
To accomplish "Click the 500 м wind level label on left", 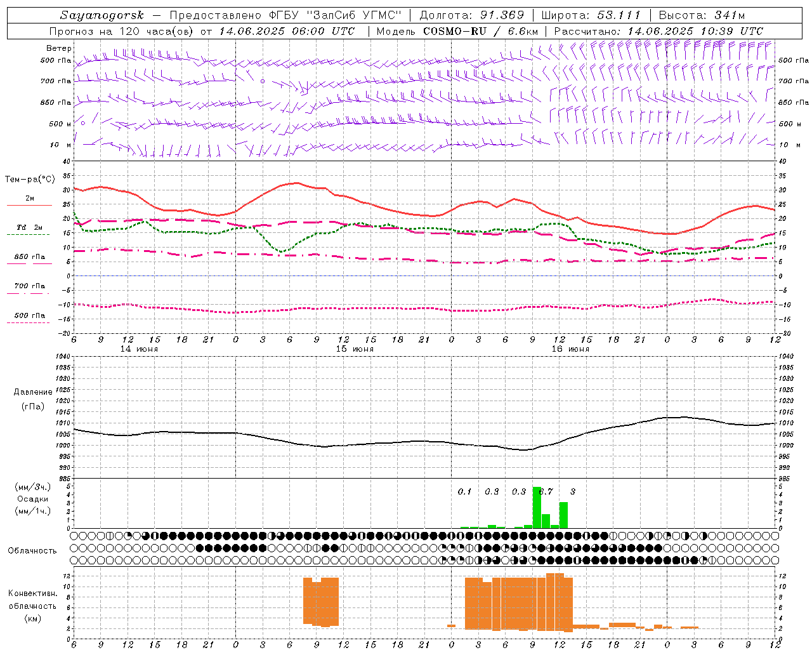I will click(x=60, y=124).
